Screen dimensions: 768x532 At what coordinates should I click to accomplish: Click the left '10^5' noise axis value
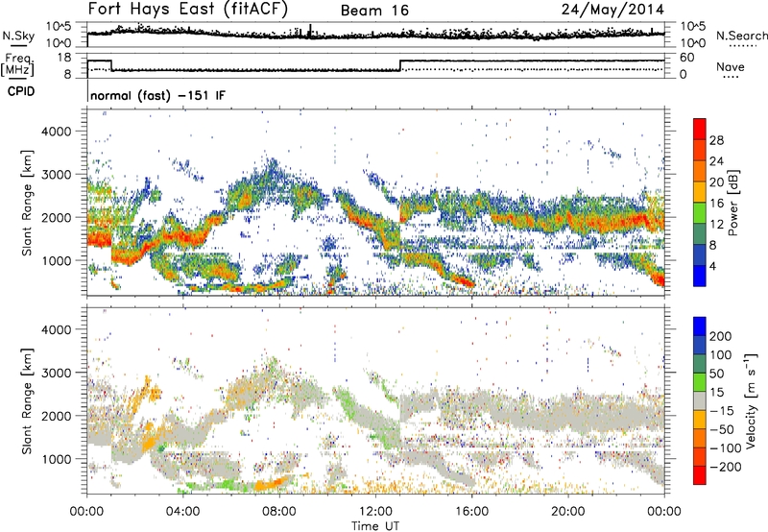(59, 26)
